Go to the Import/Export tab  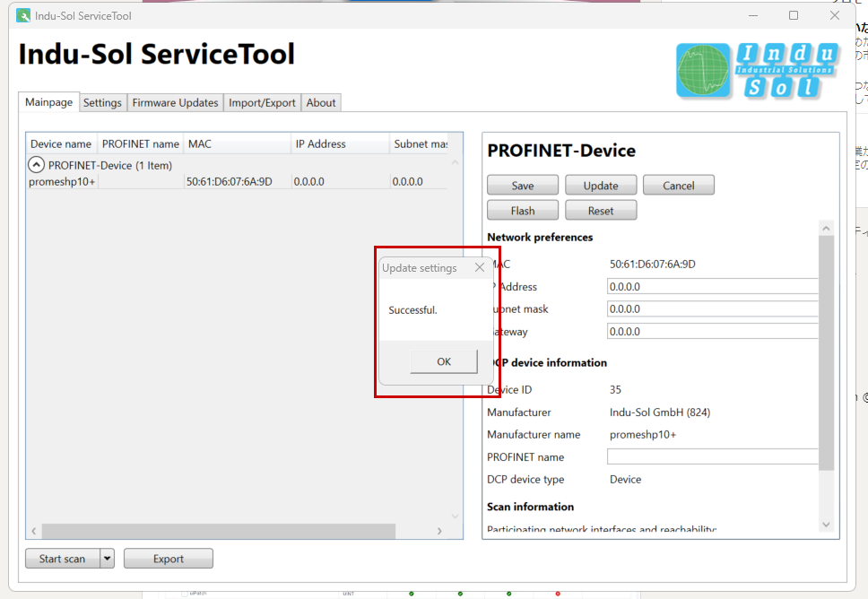[x=262, y=103]
